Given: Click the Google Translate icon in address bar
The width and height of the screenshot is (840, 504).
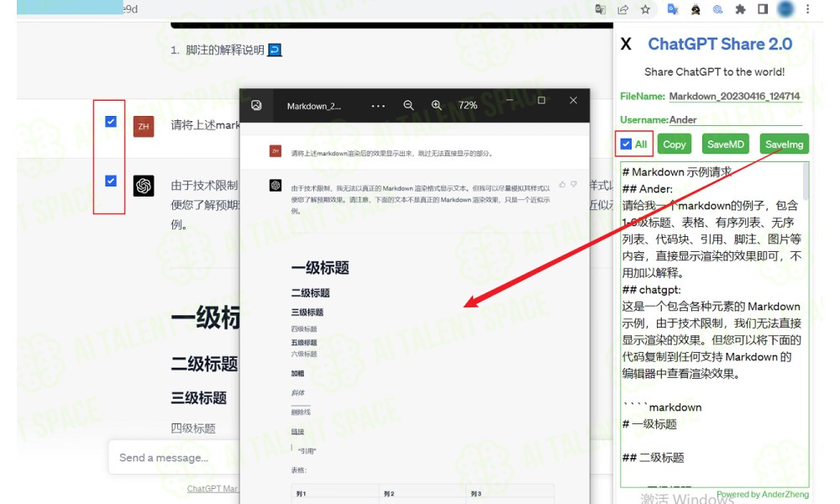Looking at the screenshot, I should [x=600, y=9].
